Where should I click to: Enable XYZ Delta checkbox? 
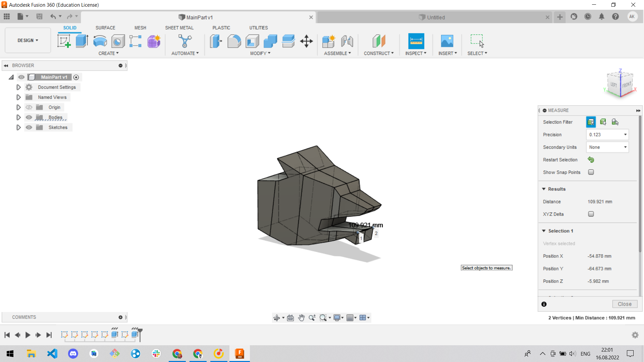(x=591, y=214)
